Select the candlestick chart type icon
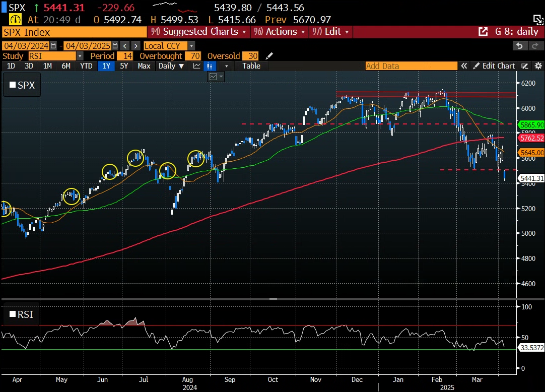This screenshot has width=545, height=392. coord(210,66)
